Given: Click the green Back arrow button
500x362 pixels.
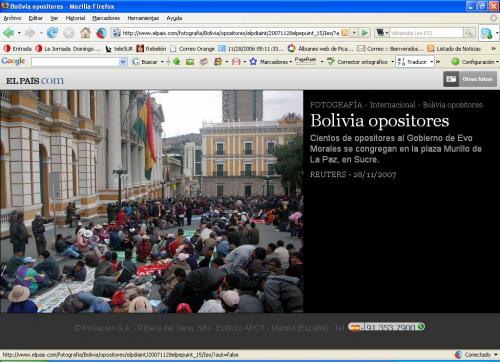Looking at the screenshot, I should click(x=9, y=33).
